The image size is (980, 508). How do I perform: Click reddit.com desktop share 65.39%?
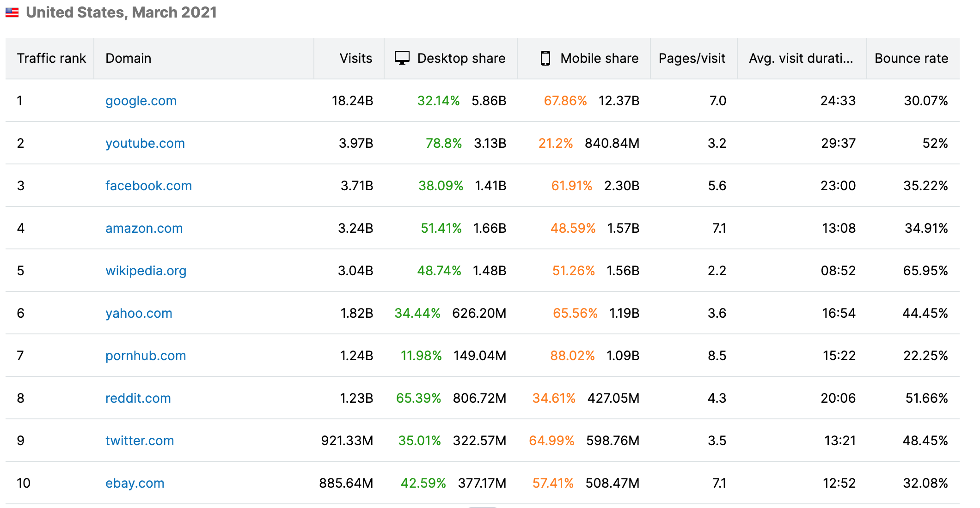pos(418,398)
